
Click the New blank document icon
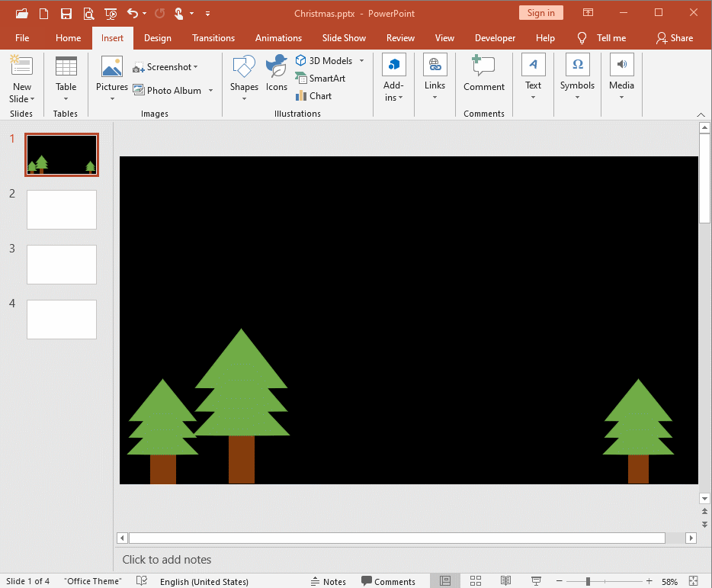(x=43, y=14)
